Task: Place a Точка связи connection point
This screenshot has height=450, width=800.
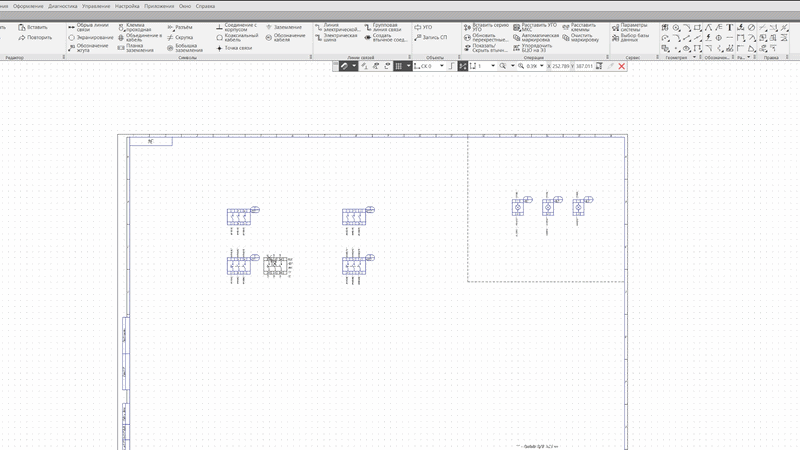Action: click(x=234, y=48)
